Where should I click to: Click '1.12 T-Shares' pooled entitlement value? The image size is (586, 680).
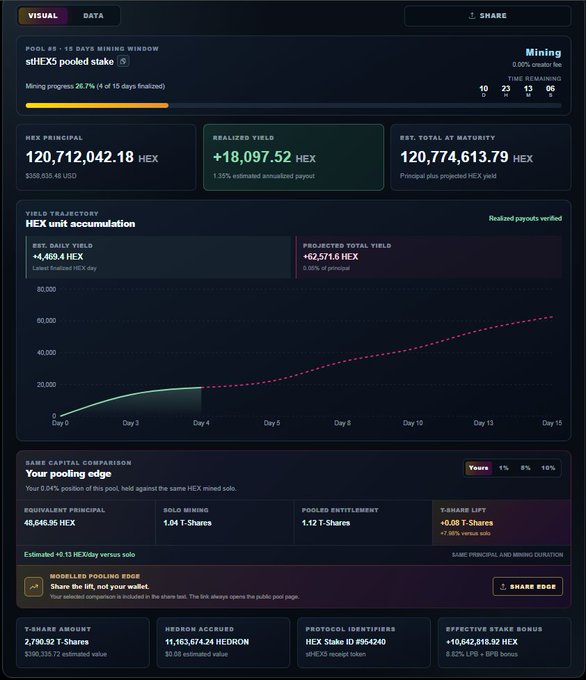326,523
